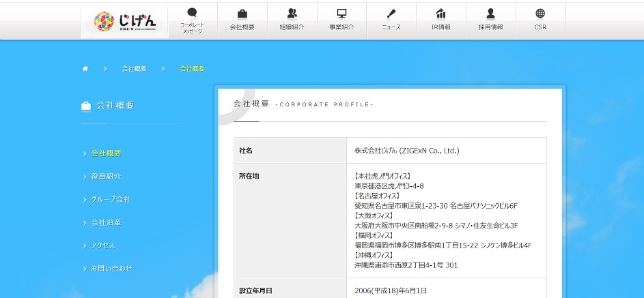Click the arrow beside 役員紹介
This screenshot has width=644, height=298.
(x=85, y=177)
